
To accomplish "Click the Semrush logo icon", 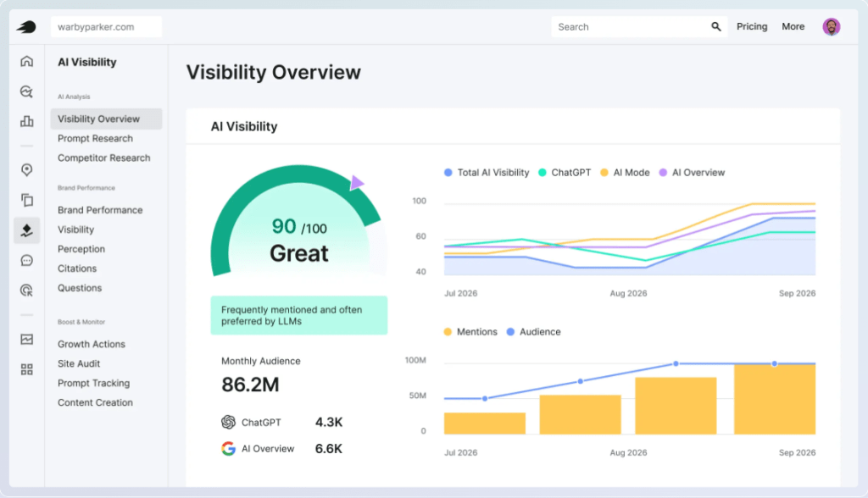I will 26,26.
